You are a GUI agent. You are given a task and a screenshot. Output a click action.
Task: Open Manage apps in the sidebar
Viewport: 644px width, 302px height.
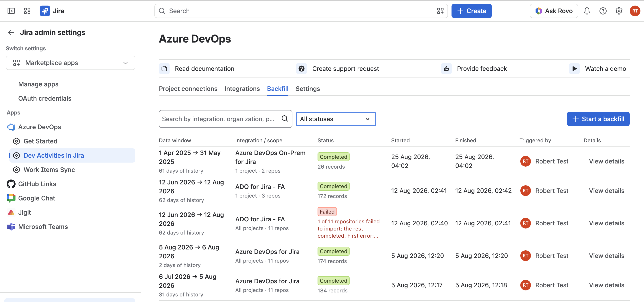pos(38,84)
